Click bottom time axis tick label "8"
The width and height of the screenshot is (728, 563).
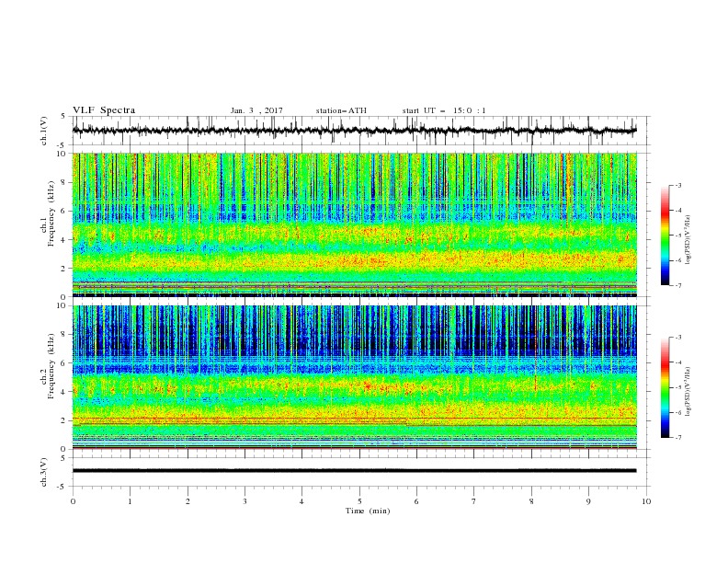pos(531,501)
